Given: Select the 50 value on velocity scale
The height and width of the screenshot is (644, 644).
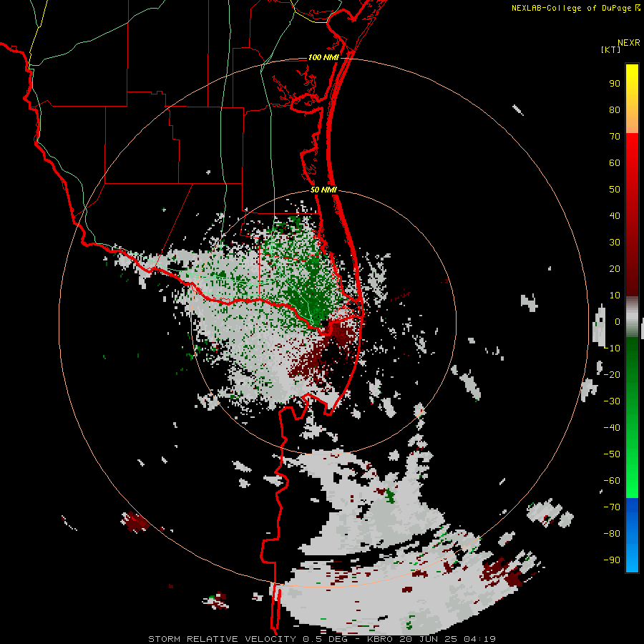Looking at the screenshot, I should pyautogui.click(x=615, y=190).
